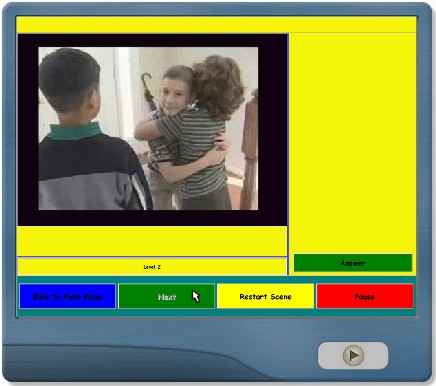The height and width of the screenshot is (386, 436).
Task: Click the blue Back to Main Menu button
Action: pyautogui.click(x=67, y=296)
